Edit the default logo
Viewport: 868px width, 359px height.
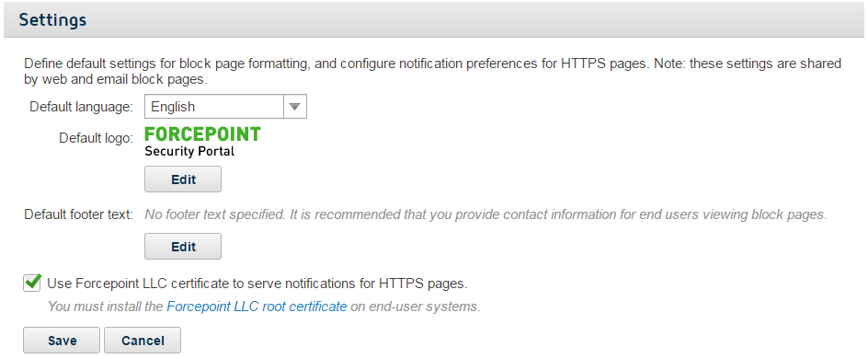[x=183, y=179]
